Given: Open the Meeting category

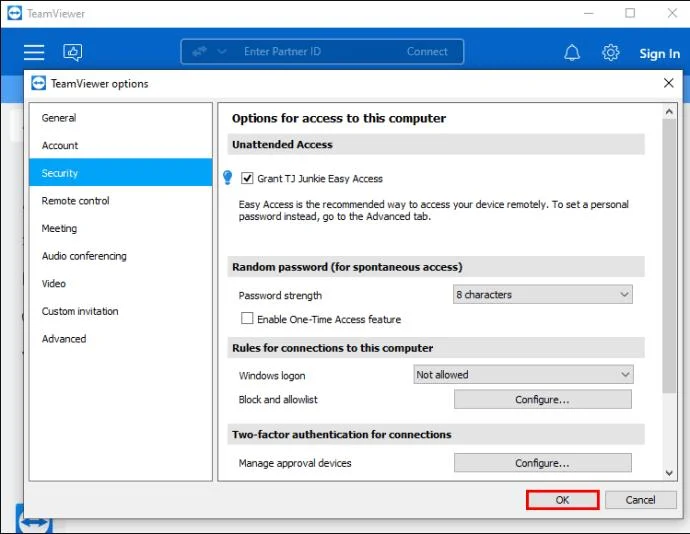Looking at the screenshot, I should point(121,228).
